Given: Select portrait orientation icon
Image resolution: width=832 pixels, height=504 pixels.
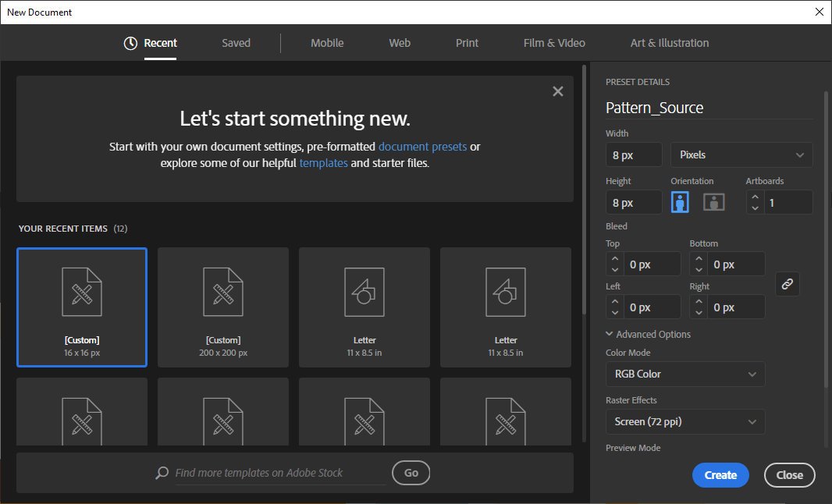Looking at the screenshot, I should pos(681,202).
